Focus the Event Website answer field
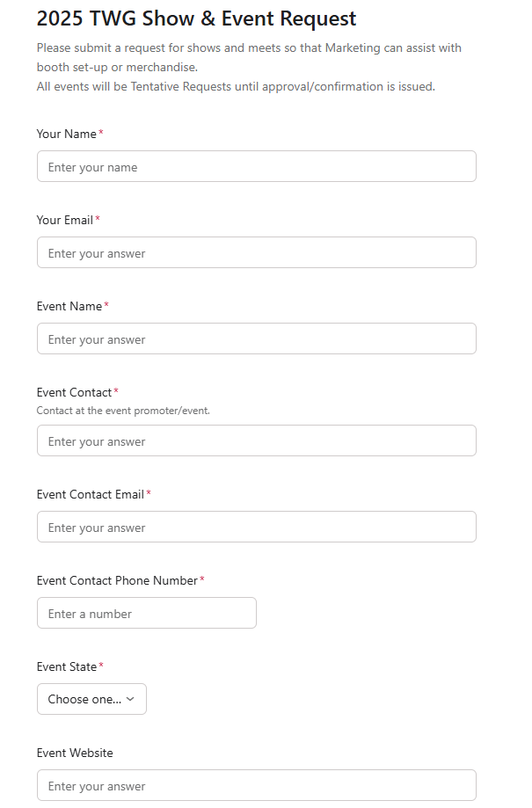This screenshot has width=532, height=808. pyautogui.click(x=256, y=785)
